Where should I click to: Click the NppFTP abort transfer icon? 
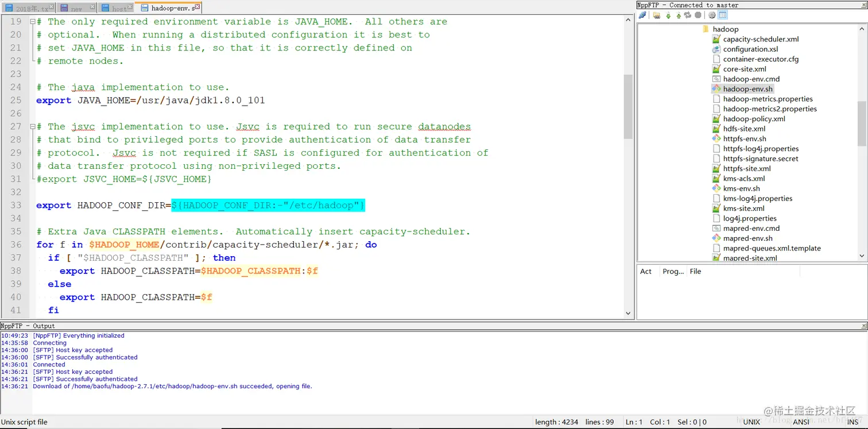pos(698,16)
